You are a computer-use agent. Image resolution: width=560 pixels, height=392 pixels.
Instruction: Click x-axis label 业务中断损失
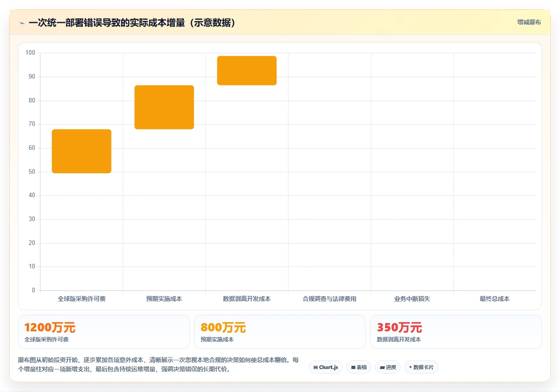coord(412,299)
